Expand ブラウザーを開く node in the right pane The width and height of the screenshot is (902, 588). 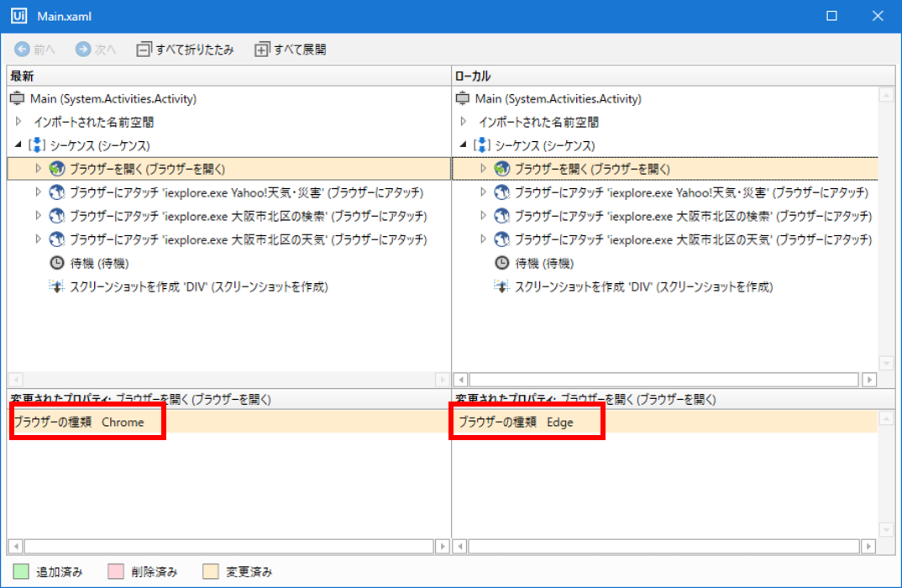point(483,169)
